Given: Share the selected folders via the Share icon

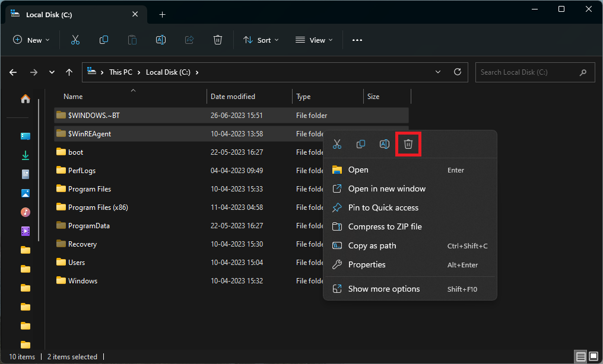Looking at the screenshot, I should point(189,40).
